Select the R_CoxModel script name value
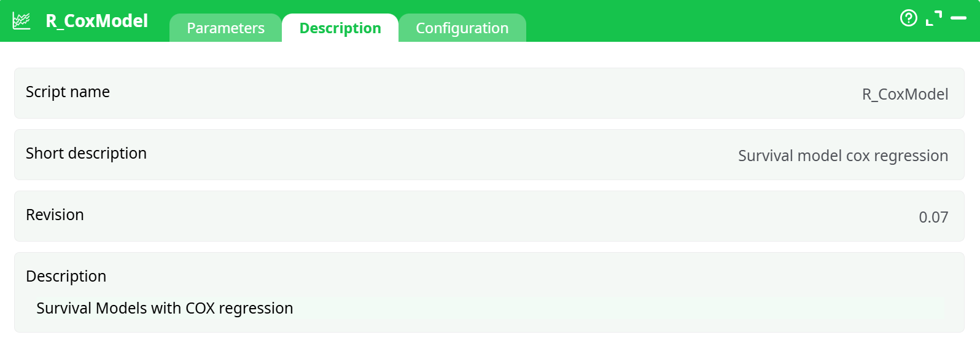This screenshot has width=980, height=348. click(x=904, y=94)
